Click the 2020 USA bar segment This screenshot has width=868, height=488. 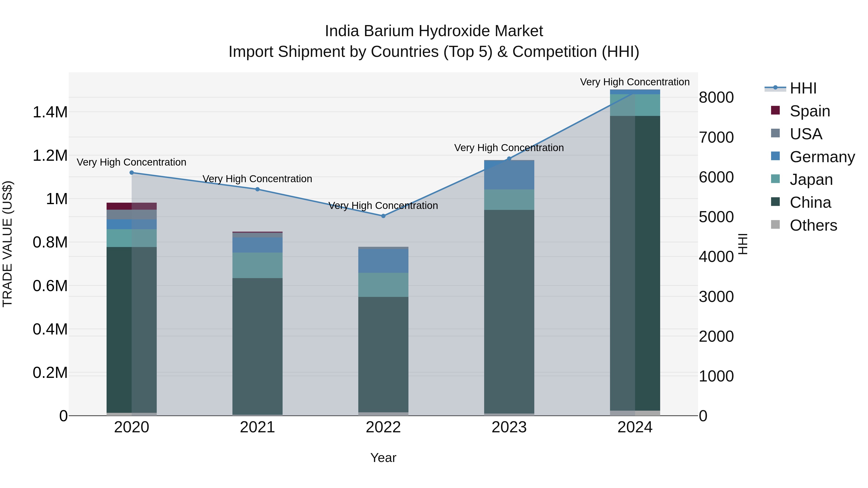tap(132, 214)
